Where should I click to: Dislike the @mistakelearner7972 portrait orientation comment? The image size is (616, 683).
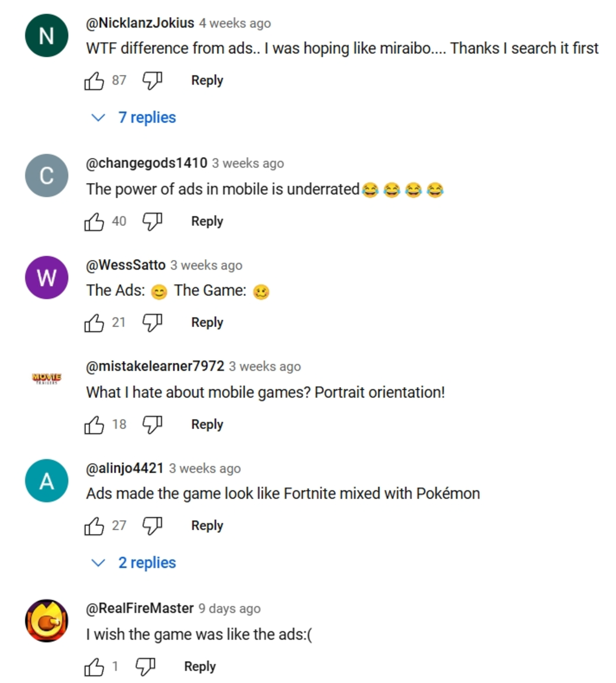tap(152, 424)
